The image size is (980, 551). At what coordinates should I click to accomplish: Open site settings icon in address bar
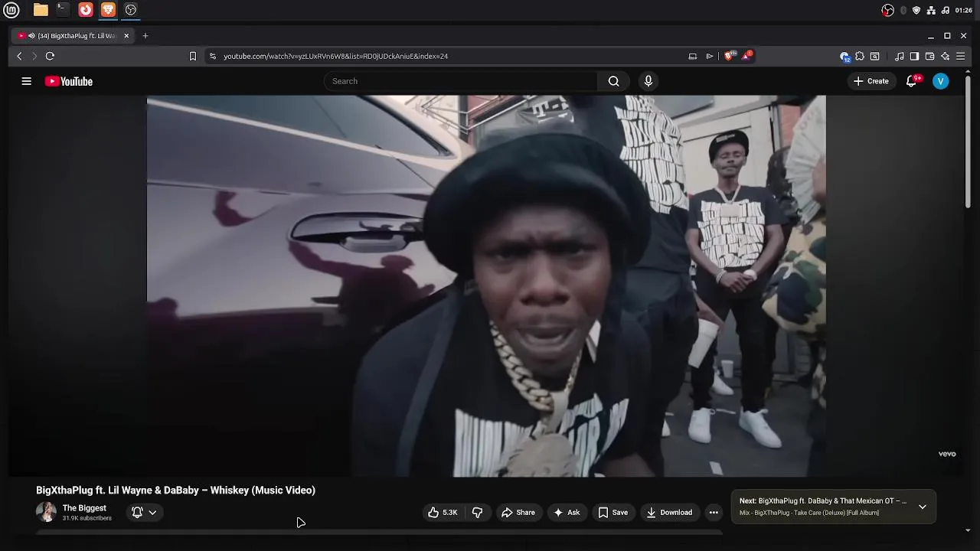coord(213,56)
